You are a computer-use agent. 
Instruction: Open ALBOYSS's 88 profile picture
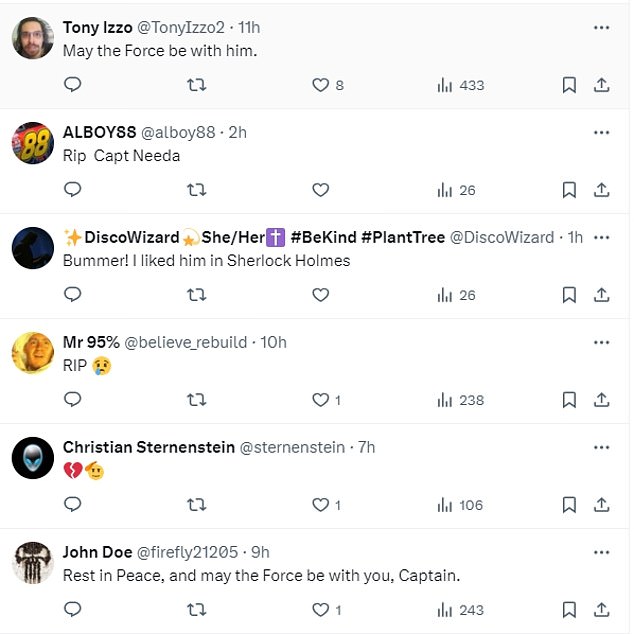(33, 143)
